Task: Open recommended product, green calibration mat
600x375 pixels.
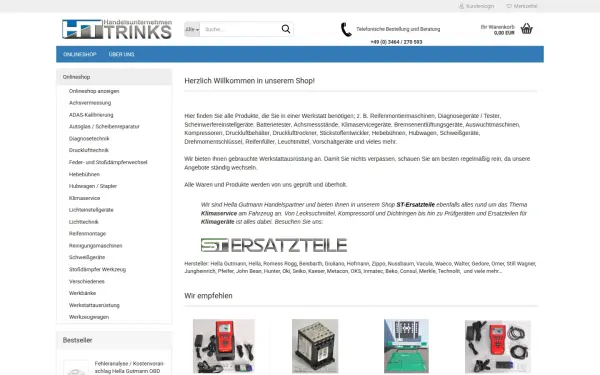Action: (406, 346)
